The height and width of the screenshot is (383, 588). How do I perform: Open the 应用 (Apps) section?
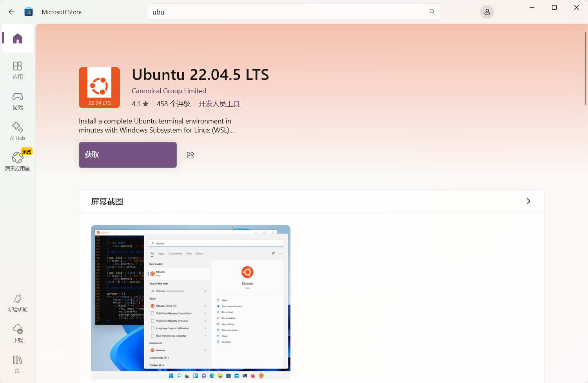tap(18, 70)
